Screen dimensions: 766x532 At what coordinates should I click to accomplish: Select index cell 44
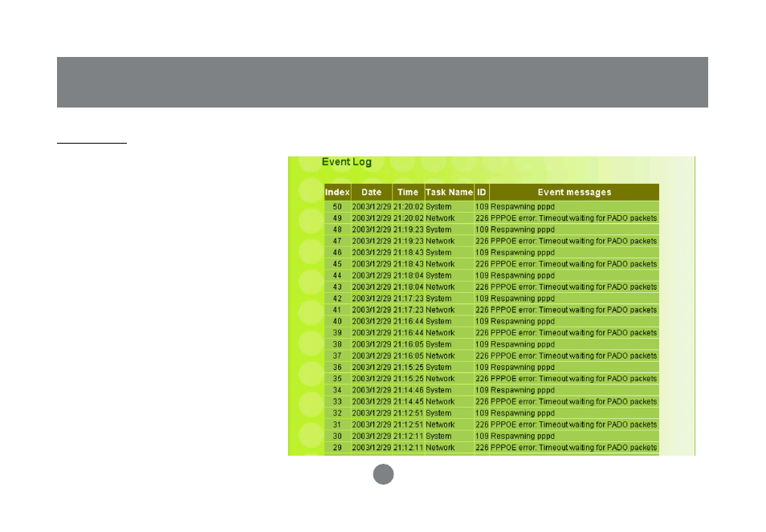(x=337, y=276)
